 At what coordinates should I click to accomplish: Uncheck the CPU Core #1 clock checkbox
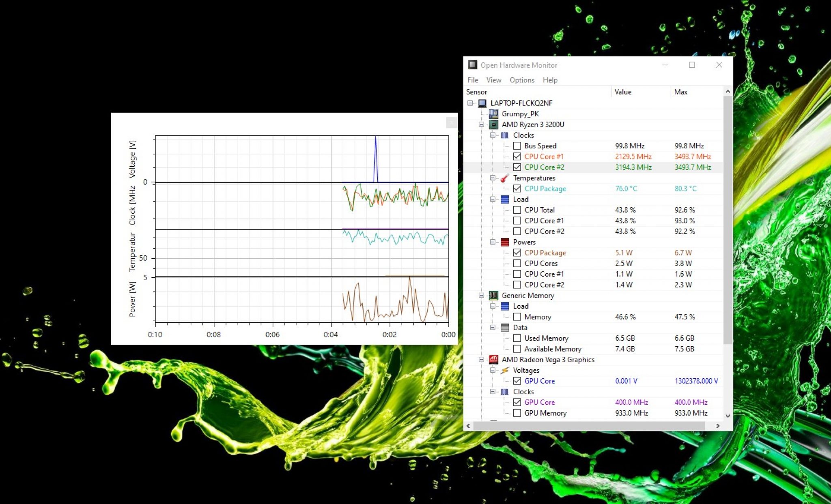pos(517,157)
